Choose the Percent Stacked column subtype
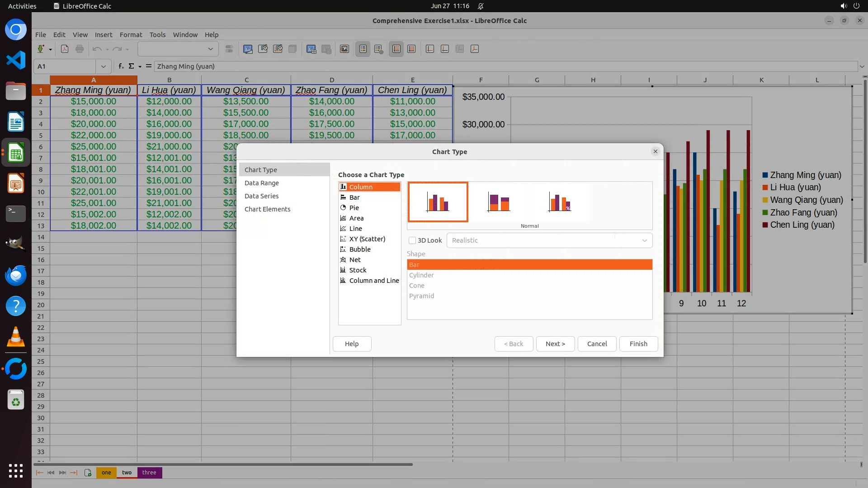This screenshot has height=488, width=868. 559,202
